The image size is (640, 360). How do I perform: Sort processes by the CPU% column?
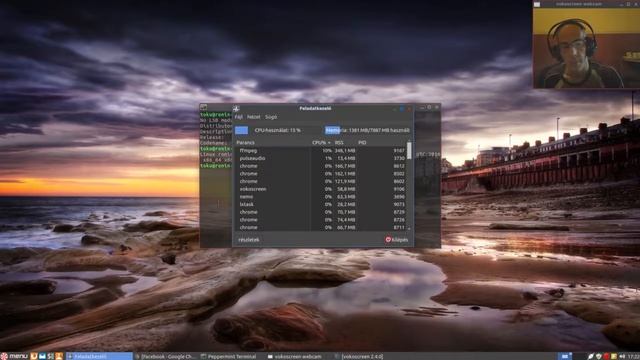(321, 143)
